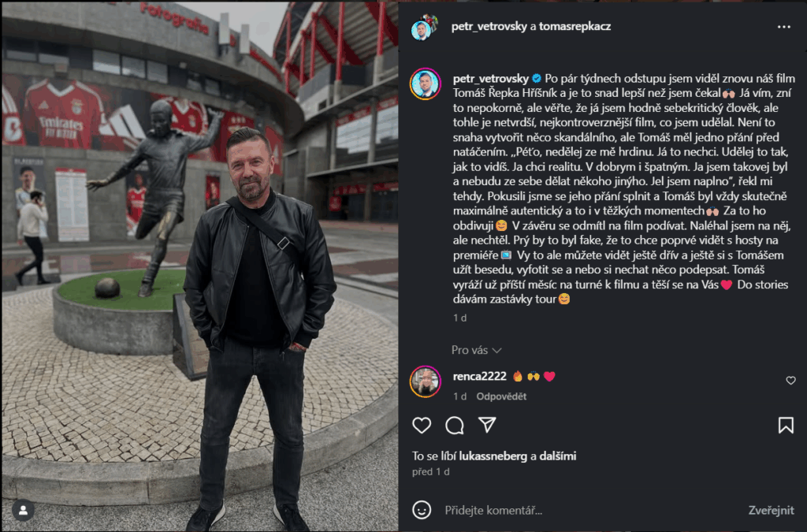Show tagged people icon on photo
The image size is (807, 532).
[x=23, y=510]
